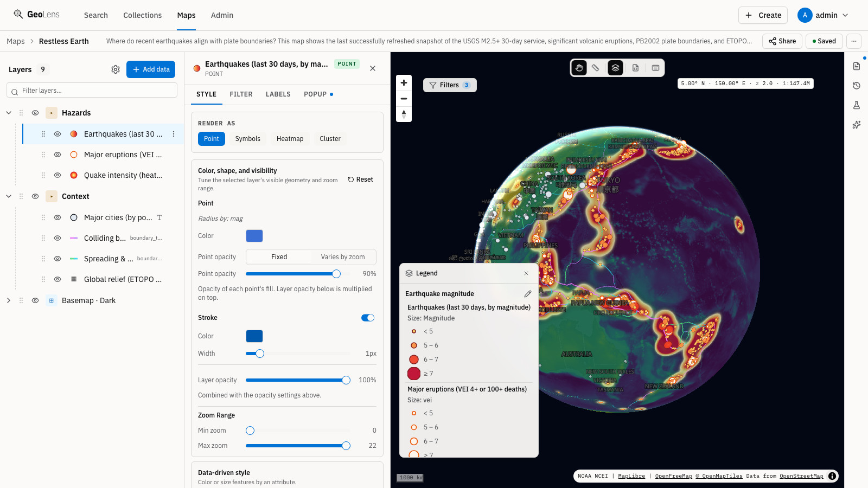Open the JSON file icon in map toolbar
The width and height of the screenshot is (868, 488).
[635, 68]
